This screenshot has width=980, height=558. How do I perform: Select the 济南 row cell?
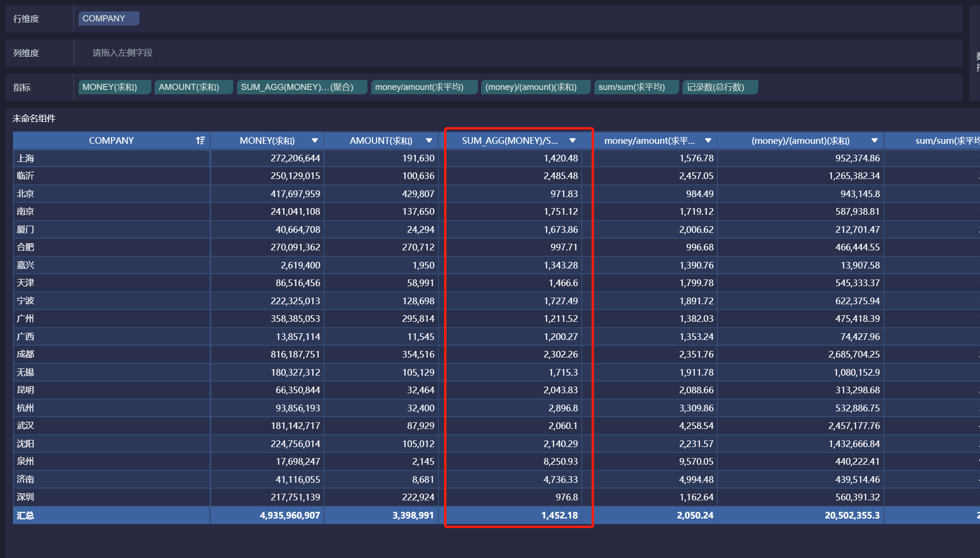click(111, 479)
